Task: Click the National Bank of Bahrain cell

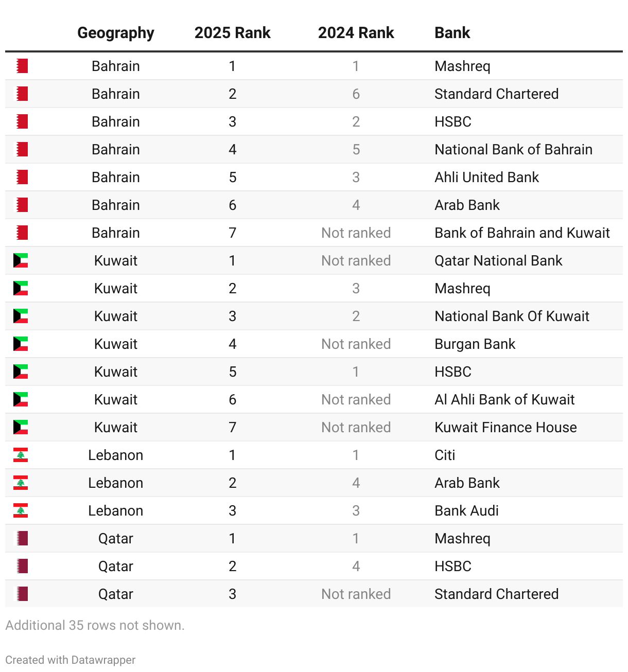Action: click(514, 149)
